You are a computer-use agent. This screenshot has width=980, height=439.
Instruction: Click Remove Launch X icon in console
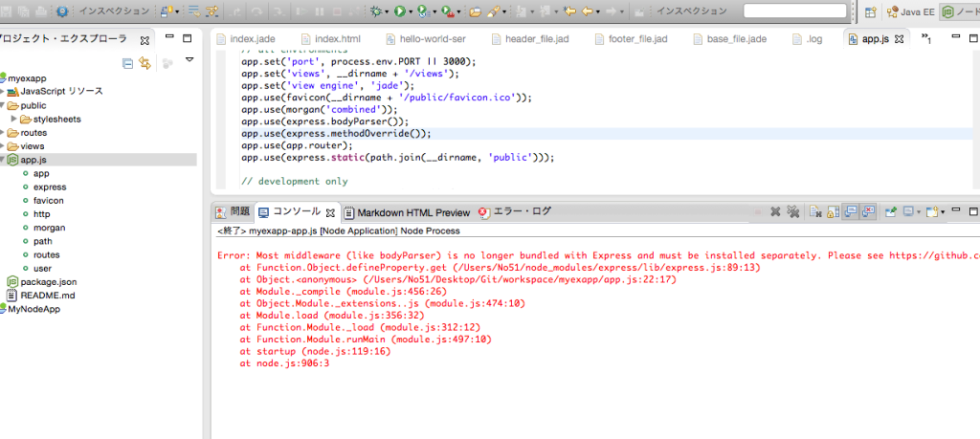[x=775, y=212]
